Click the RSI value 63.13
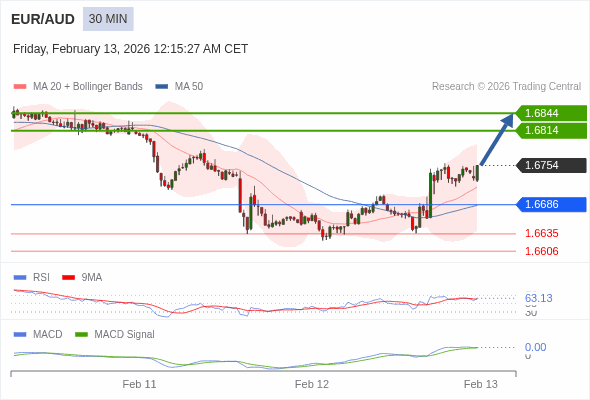Image resolution: width=590 pixels, height=400 pixels. [x=538, y=298]
